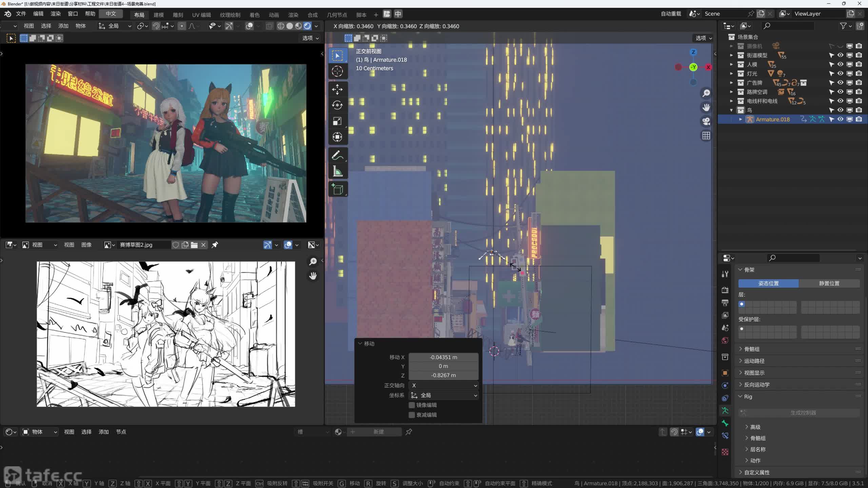This screenshot has width=868, height=488.
Task: Switch perspective/orthographic grid icon
Action: coord(706,136)
